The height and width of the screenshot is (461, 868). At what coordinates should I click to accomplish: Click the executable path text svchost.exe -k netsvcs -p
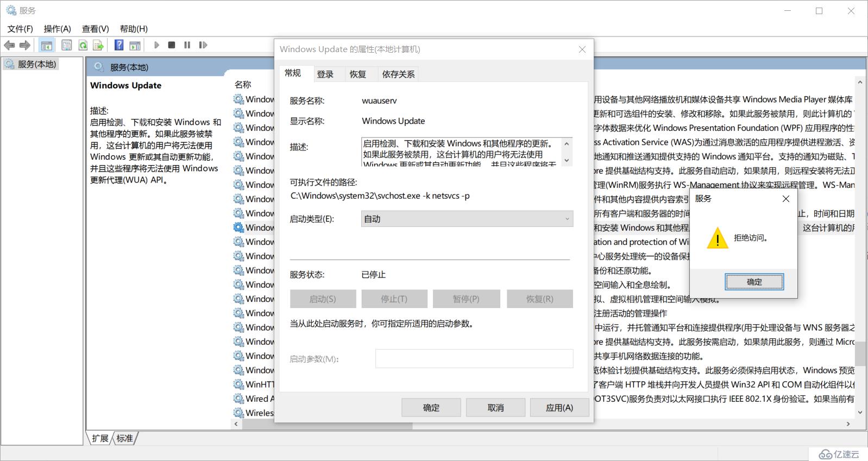[x=380, y=195]
